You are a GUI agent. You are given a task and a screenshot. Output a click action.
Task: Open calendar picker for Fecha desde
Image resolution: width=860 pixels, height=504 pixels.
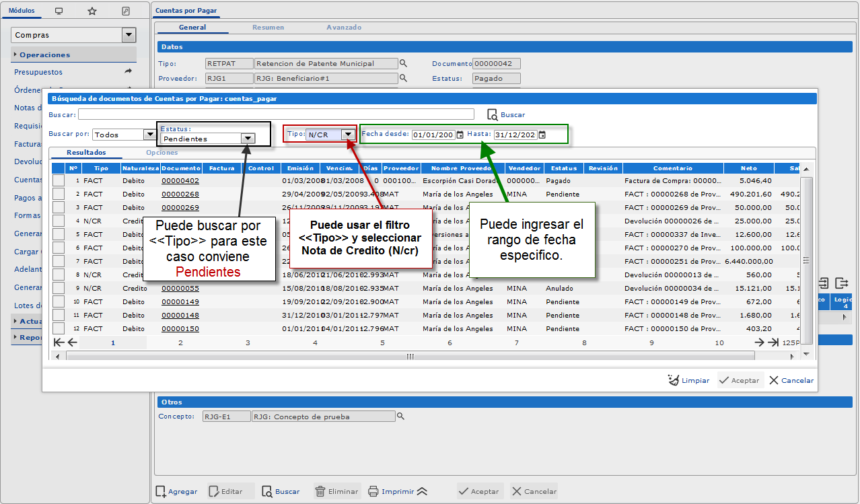[x=460, y=135]
